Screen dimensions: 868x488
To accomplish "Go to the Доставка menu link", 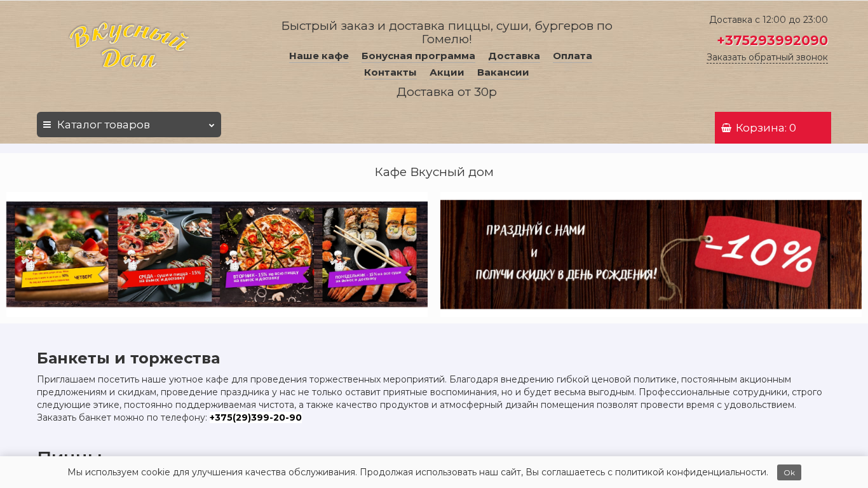I will (x=514, y=56).
